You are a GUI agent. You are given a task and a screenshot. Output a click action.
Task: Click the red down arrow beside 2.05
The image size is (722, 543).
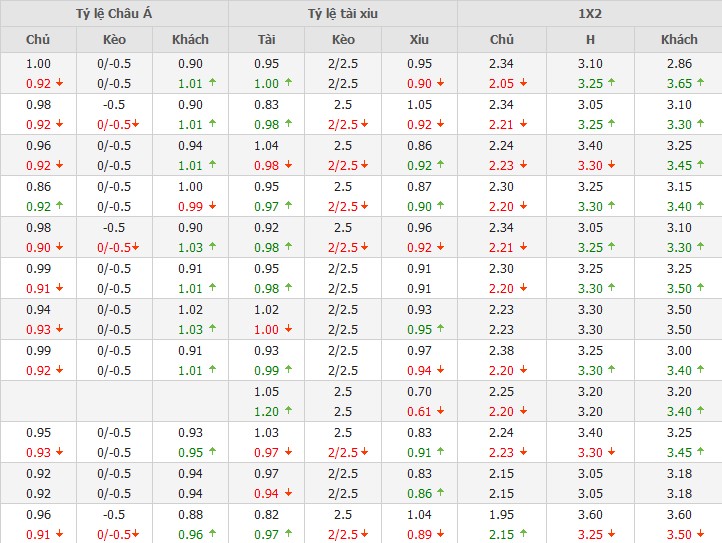coord(521,84)
